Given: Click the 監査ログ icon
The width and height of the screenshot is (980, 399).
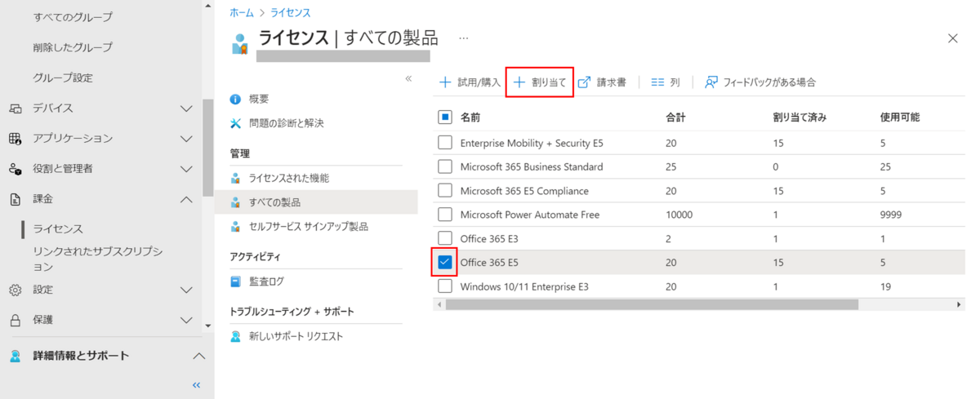Looking at the screenshot, I should coord(236,282).
